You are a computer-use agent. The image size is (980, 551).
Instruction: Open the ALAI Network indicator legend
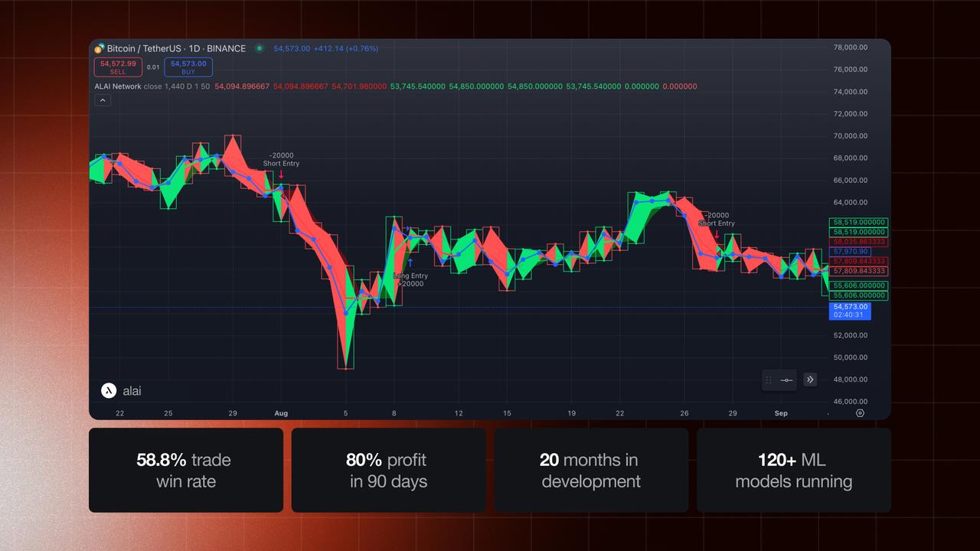point(118,86)
